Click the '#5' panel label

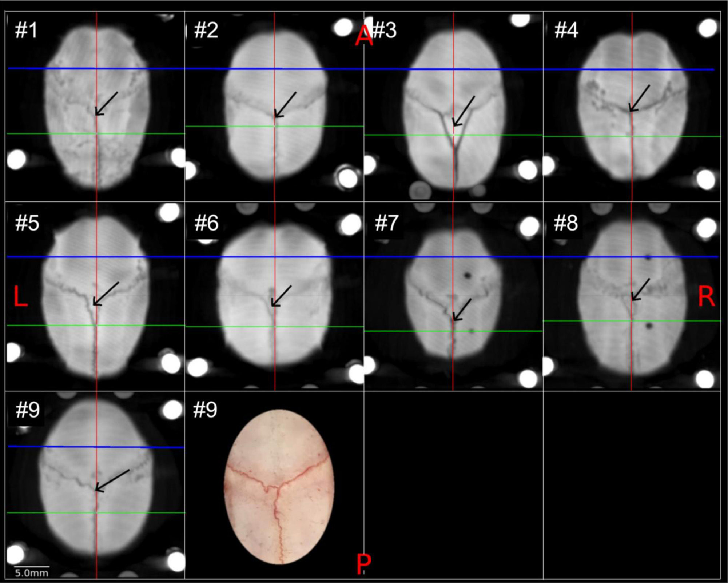coord(27,223)
